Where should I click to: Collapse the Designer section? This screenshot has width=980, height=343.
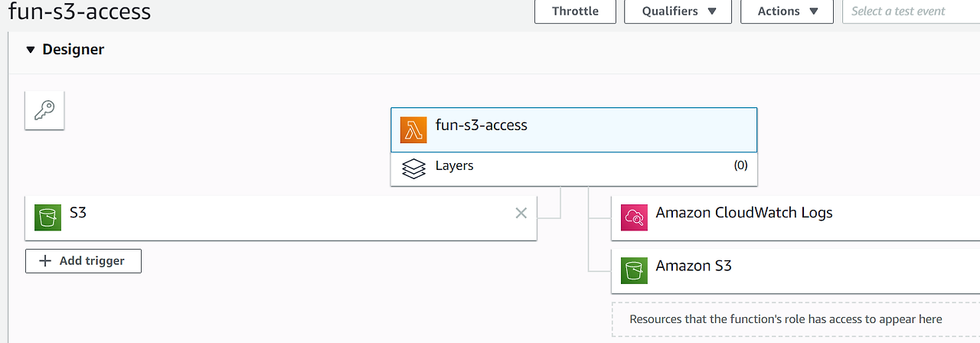coord(31,50)
